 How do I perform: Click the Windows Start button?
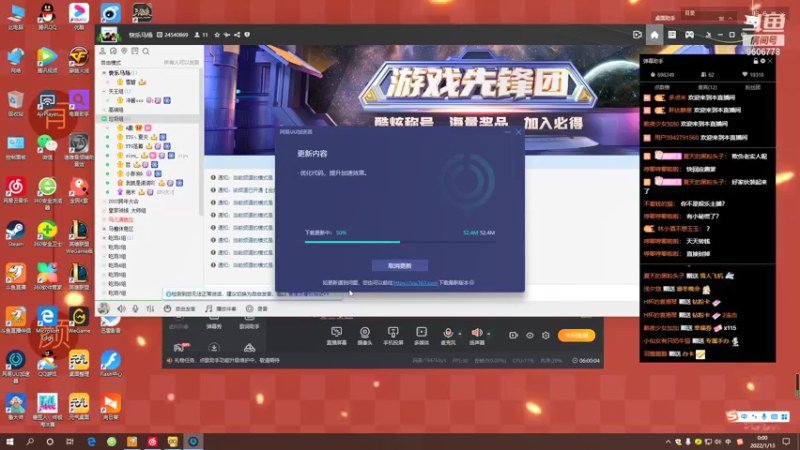tap(10, 441)
